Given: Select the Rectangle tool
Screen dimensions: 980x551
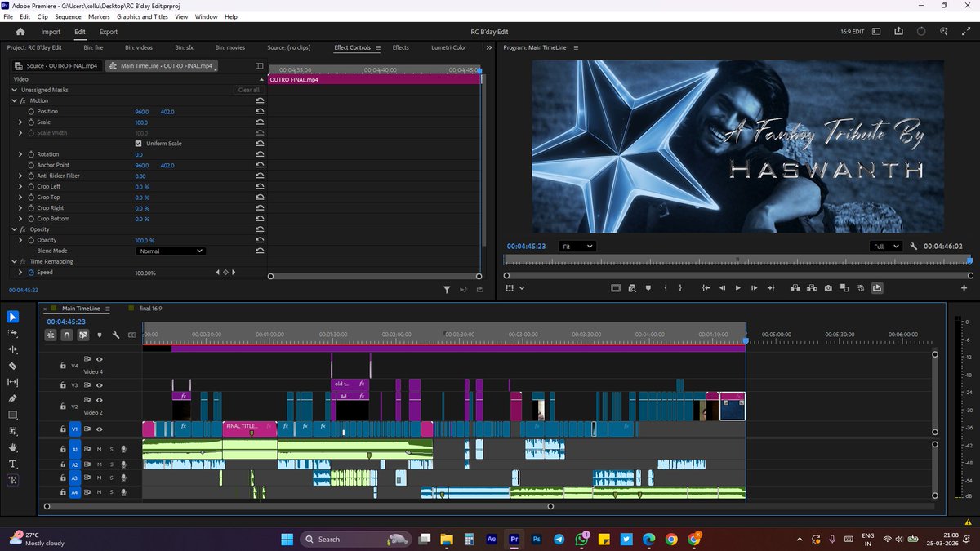Looking at the screenshot, I should pos(13,415).
